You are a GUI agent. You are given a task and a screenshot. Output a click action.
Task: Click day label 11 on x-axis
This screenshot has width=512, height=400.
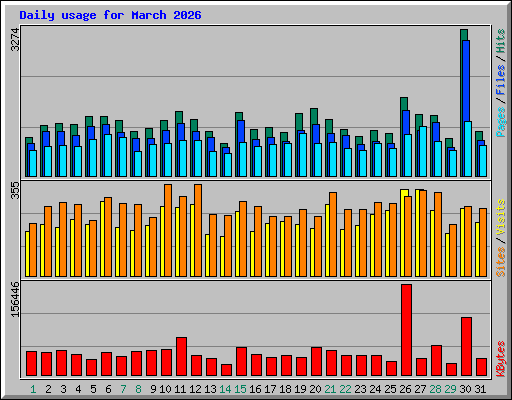pos(180,389)
